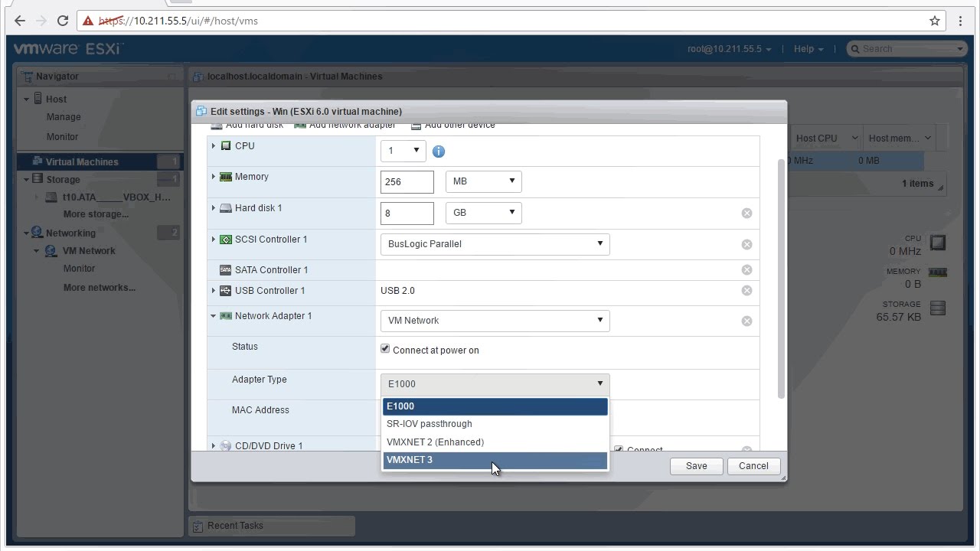
Task: Click the Hard disk 1 drive icon
Action: (x=226, y=208)
